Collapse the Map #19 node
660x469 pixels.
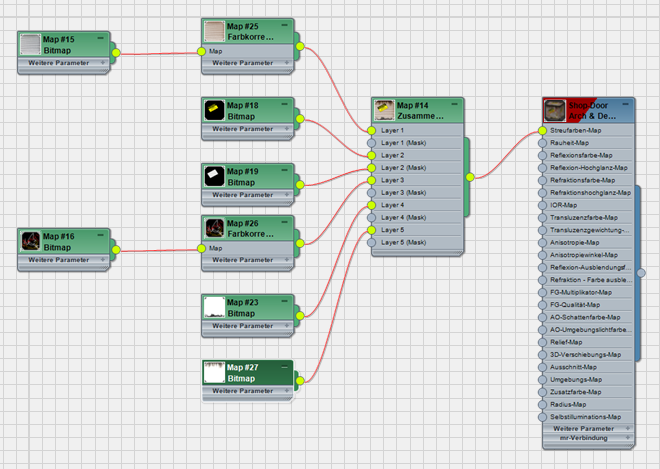coord(285,170)
